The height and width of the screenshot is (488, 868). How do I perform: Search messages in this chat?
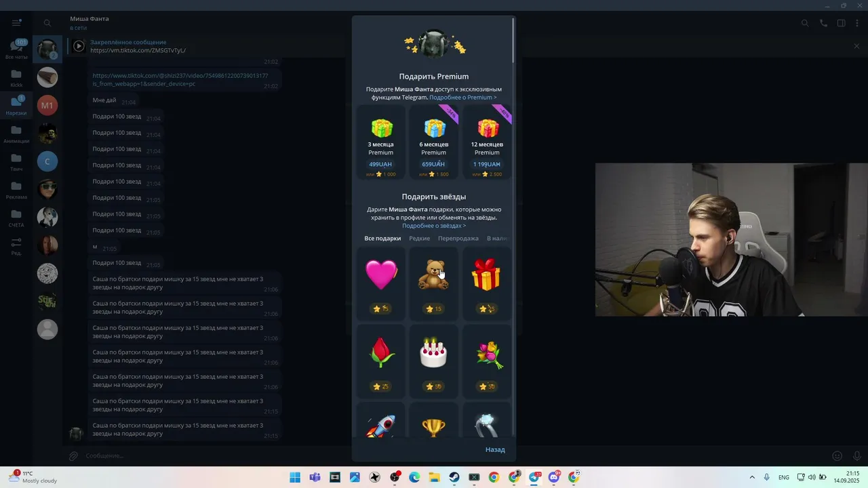(x=805, y=23)
